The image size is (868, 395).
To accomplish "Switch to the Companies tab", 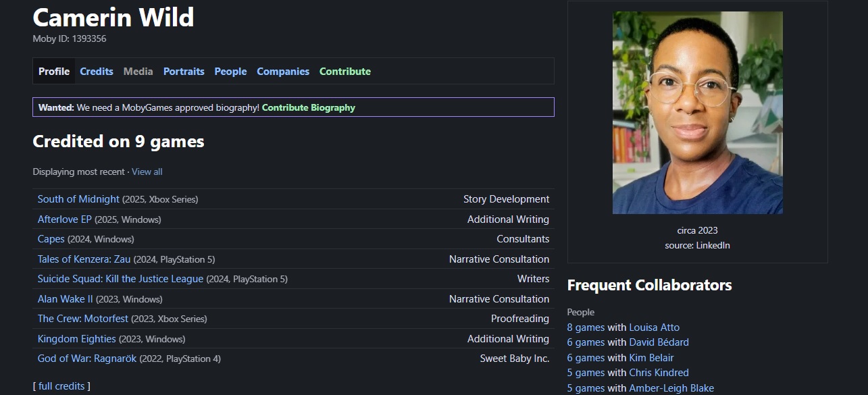I will (x=283, y=71).
